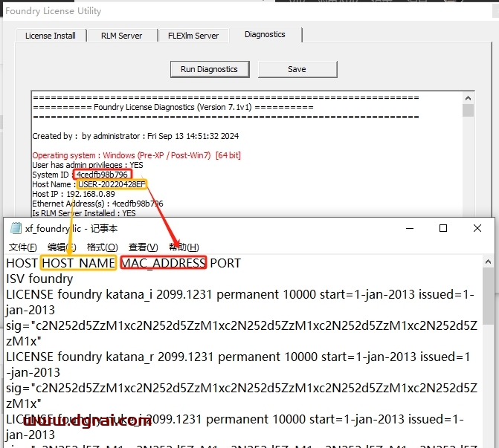Switch to the License Install tab

pos(51,36)
